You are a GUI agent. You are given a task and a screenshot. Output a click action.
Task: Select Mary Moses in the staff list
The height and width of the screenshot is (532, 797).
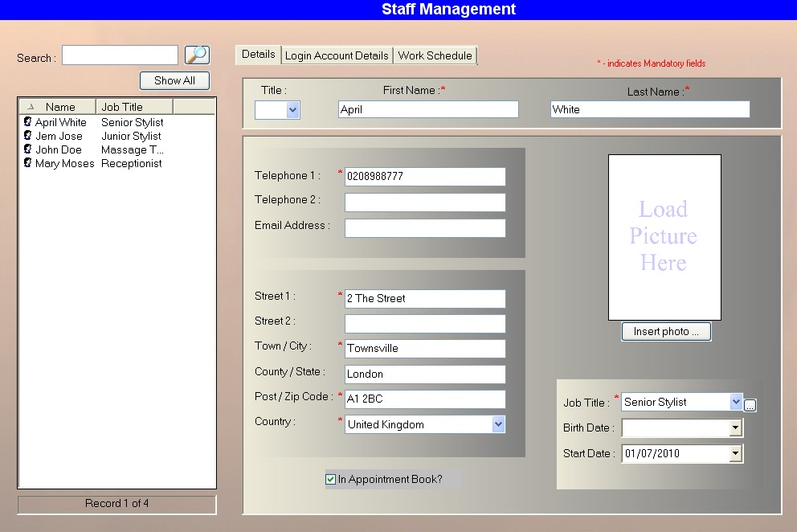(x=65, y=163)
